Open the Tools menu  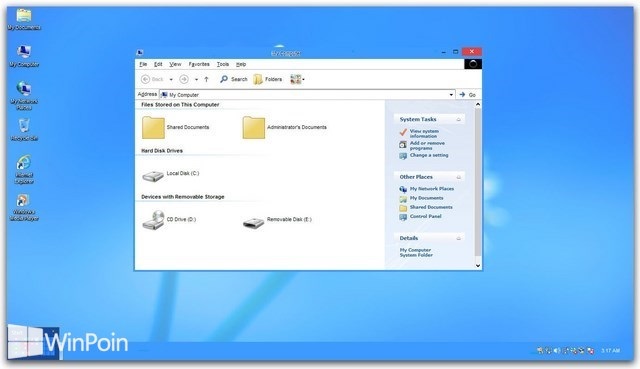223,64
